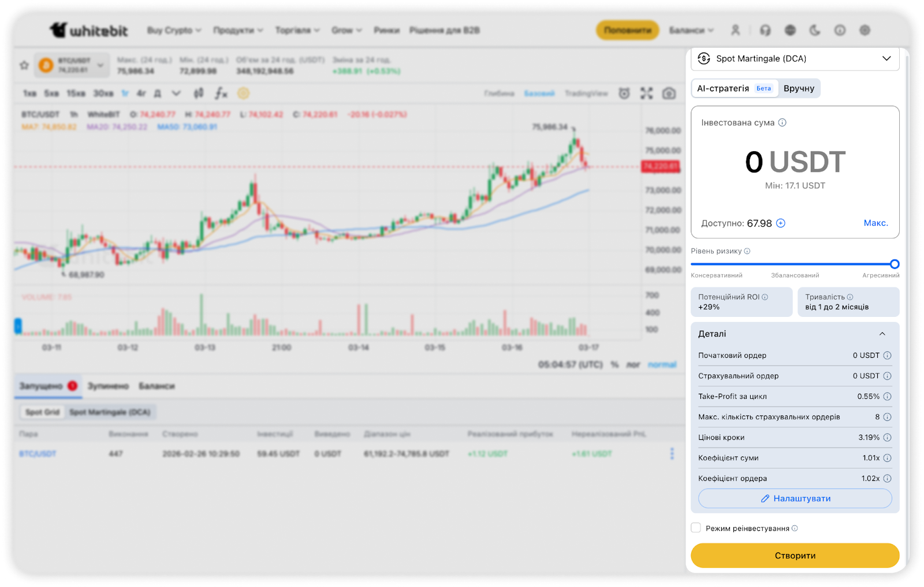Screen dimensions: 924x587
Task: Enable the Режим реінвестування checkbox
Action: pos(696,528)
